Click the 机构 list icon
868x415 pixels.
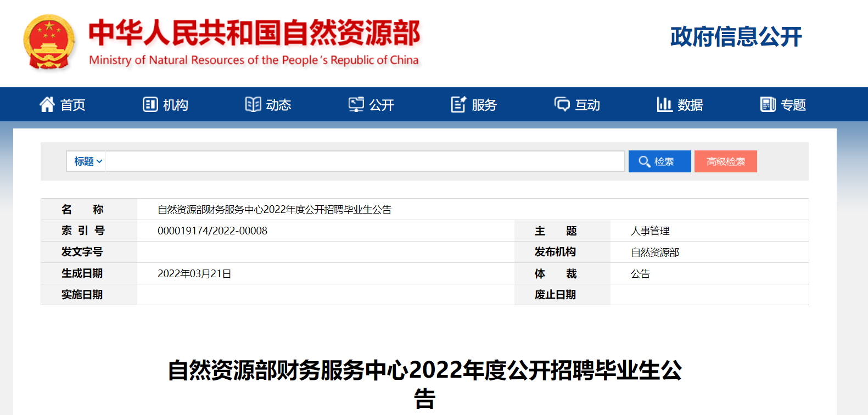(x=150, y=104)
